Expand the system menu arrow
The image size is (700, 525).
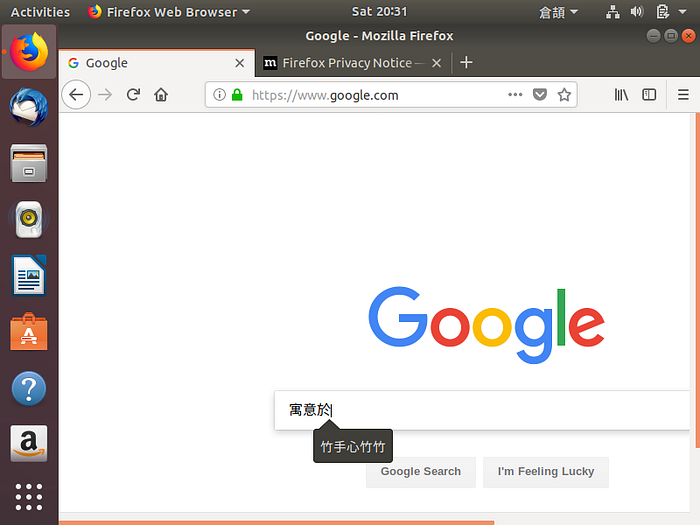point(683,12)
